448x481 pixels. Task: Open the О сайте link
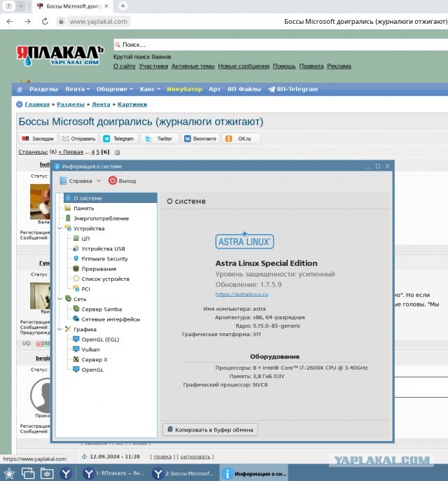click(x=124, y=67)
